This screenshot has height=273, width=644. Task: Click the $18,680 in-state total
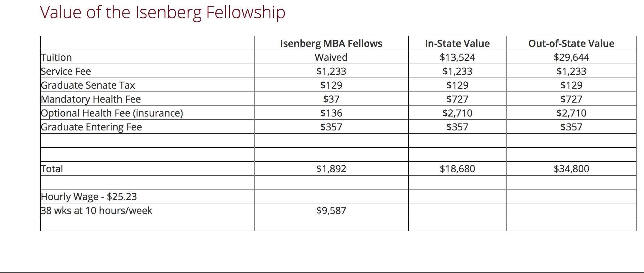point(457,169)
